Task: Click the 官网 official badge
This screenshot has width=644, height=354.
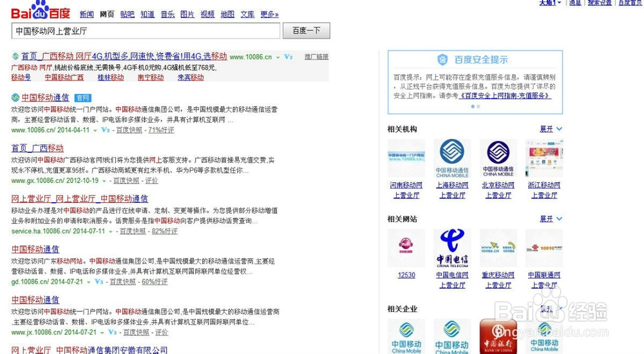Action: pyautogui.click(x=83, y=98)
